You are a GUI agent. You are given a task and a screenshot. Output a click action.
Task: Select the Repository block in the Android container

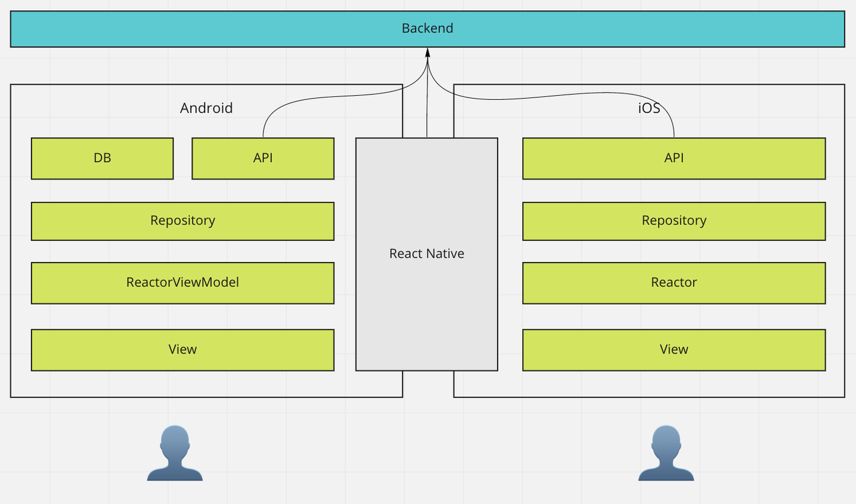click(182, 221)
